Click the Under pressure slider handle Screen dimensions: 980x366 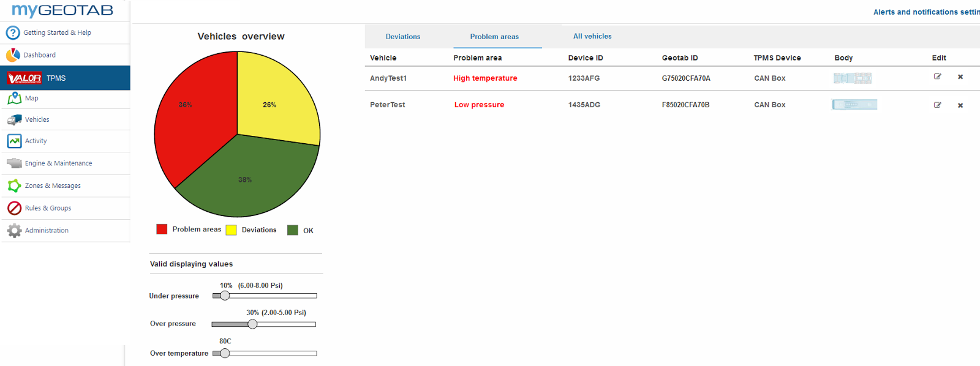tap(225, 296)
